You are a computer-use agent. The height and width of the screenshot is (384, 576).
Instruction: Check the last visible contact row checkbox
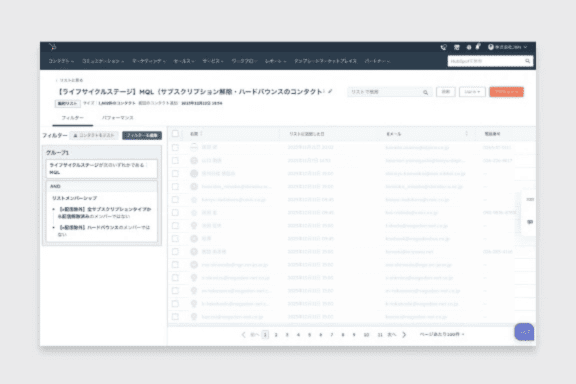tap(175, 316)
